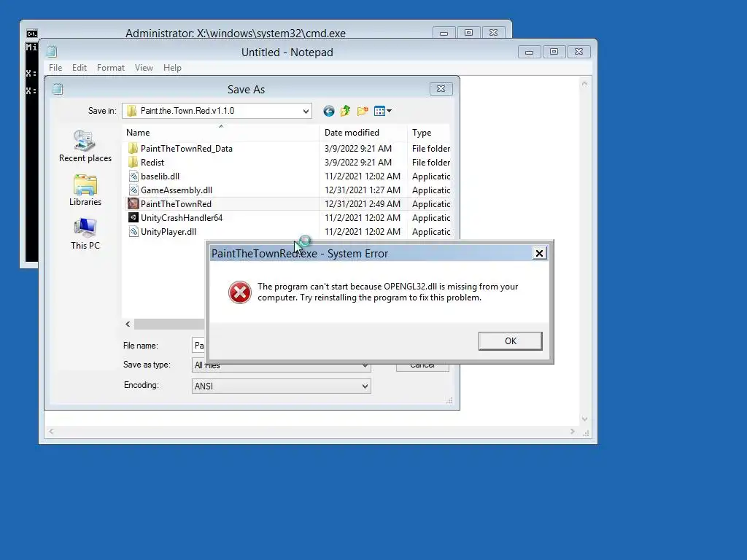
Task: Click date 12/31/2021 1:27 AM cell
Action: 362,190
